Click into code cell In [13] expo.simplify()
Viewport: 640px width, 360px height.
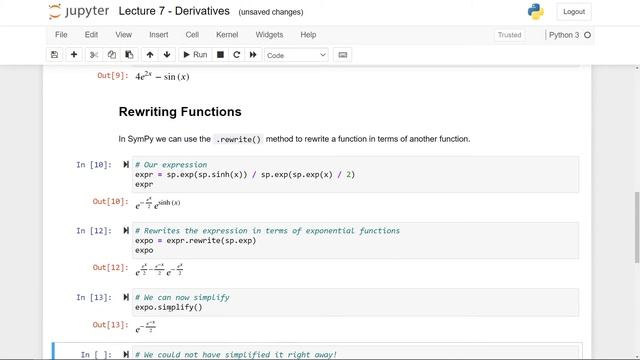tap(355, 302)
